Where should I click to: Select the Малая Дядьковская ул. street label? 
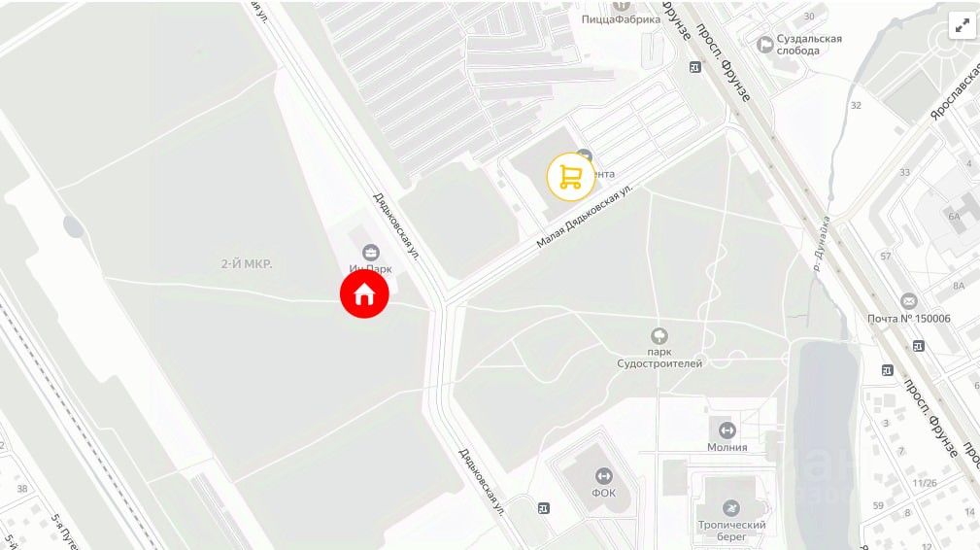585,216
